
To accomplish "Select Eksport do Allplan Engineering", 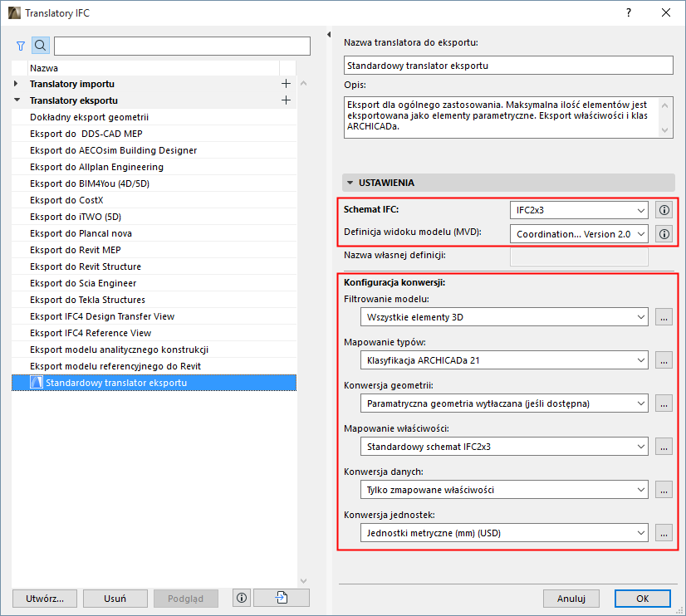I will pos(154,167).
